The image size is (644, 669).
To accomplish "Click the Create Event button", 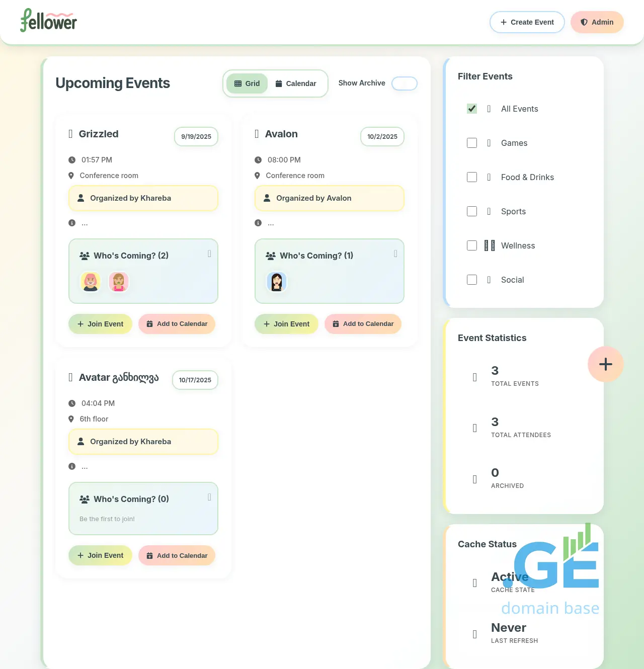I will pyautogui.click(x=527, y=22).
